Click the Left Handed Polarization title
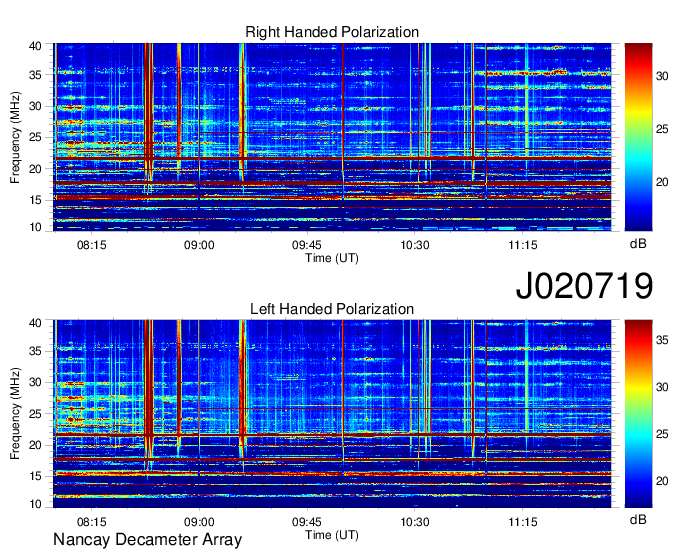Image resolution: width=680 pixels, height=552 pixels. pos(332,309)
